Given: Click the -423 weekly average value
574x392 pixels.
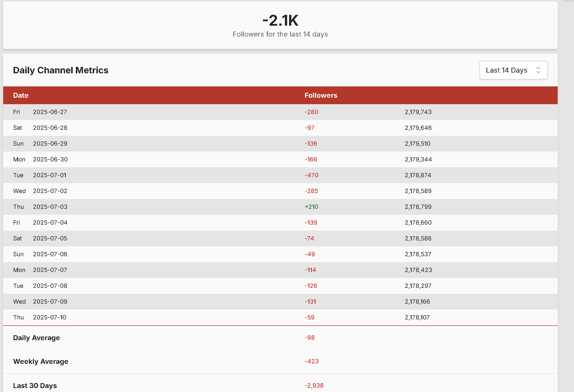Looking at the screenshot, I should coord(312,361).
